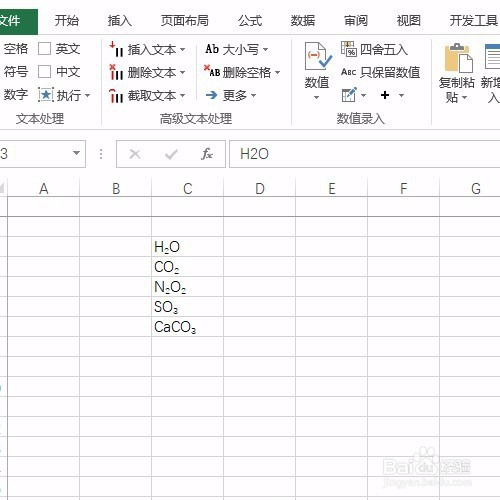Viewport: 500px width, 500px height.
Task: Click the Execute (执行) star icon
Action: coord(46,95)
